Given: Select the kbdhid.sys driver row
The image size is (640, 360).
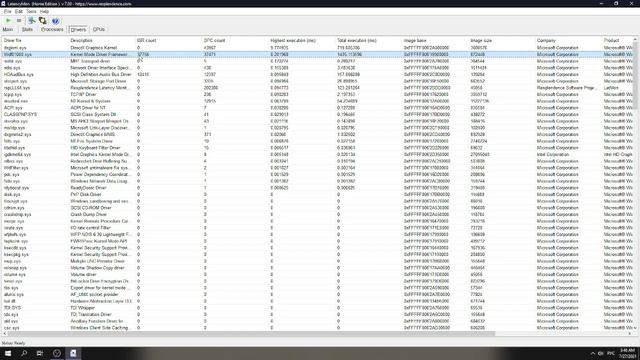Looking at the screenshot, I should pyautogui.click(x=317, y=148).
